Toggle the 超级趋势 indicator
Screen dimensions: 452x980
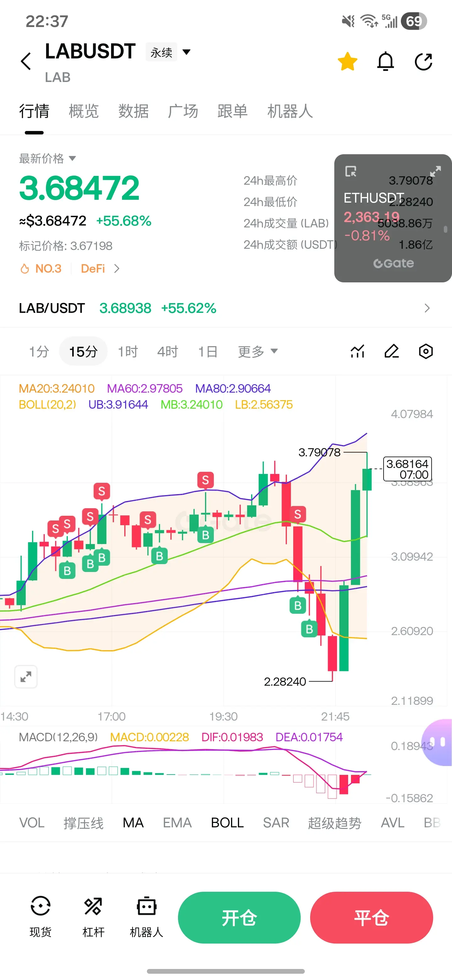[x=335, y=823]
